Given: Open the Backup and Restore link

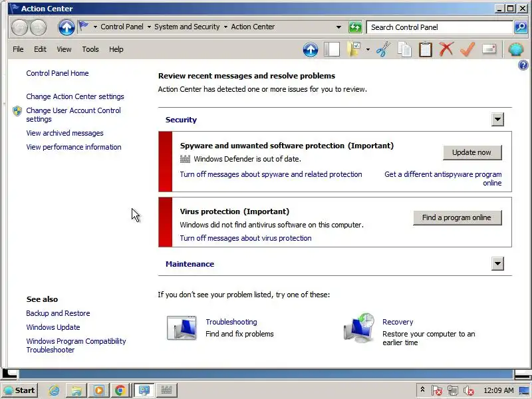Looking at the screenshot, I should pos(58,313).
